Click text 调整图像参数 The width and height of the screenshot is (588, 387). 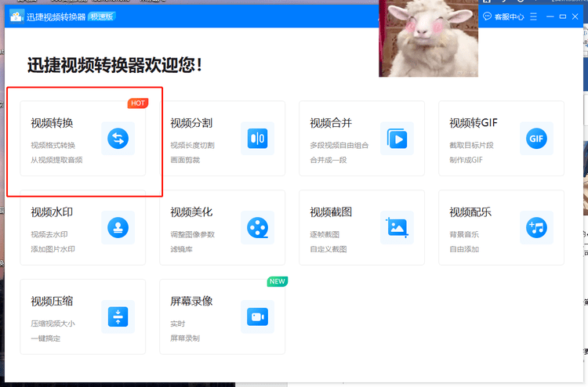tap(192, 234)
